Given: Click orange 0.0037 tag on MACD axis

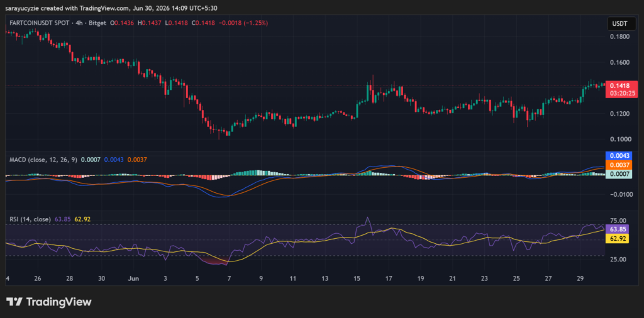Looking at the screenshot, I should [619, 165].
